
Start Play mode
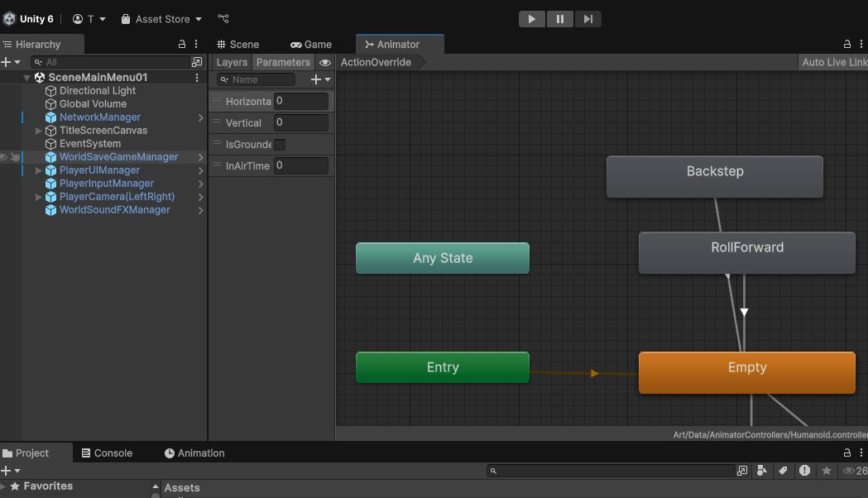[532, 19]
